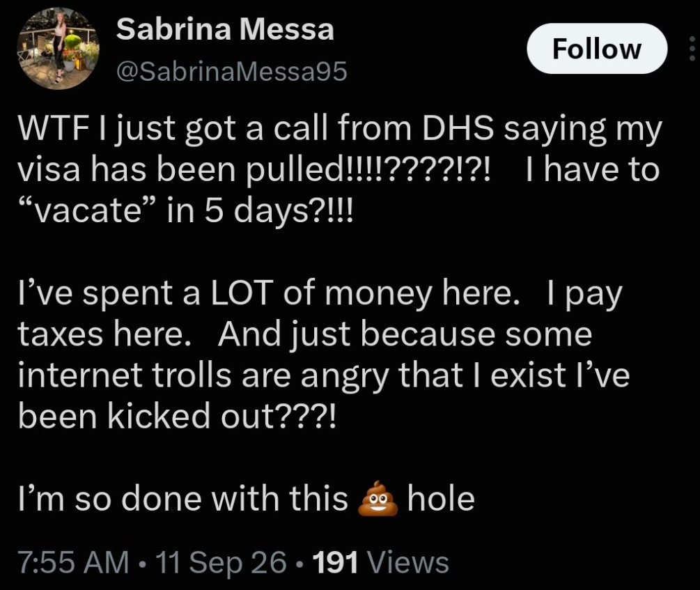Open the Sabrina Messa display name link
The width and height of the screenshot is (700, 590).
pos(225,29)
